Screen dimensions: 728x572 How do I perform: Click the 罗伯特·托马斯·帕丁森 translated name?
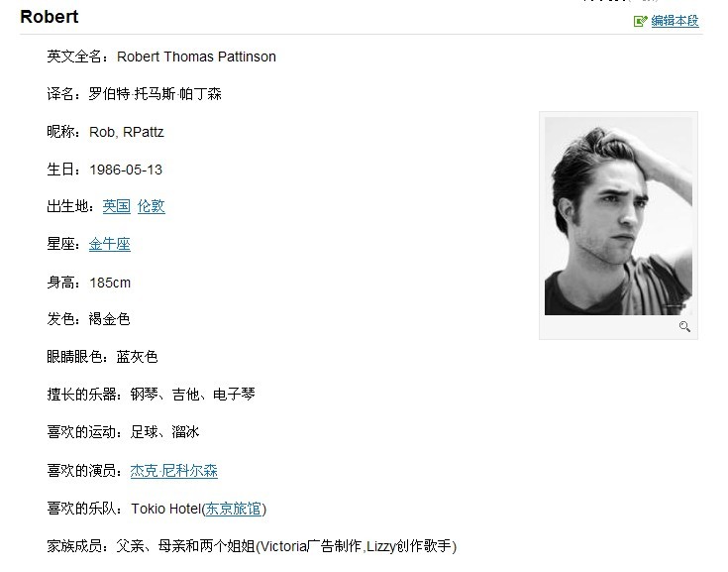tap(156, 94)
